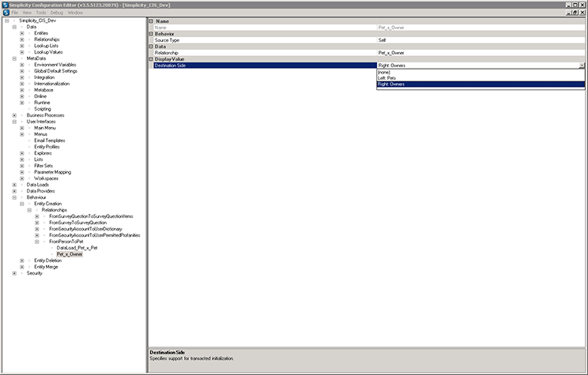Select the Main Menu tree item
This screenshot has width=588, height=375.
pyautogui.click(x=44, y=128)
